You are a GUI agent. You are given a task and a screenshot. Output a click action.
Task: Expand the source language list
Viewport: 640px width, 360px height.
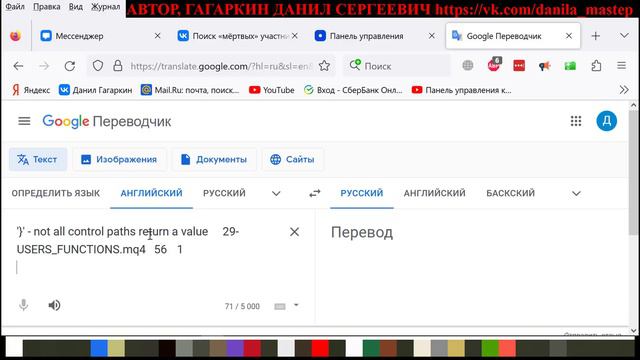pyautogui.click(x=276, y=193)
